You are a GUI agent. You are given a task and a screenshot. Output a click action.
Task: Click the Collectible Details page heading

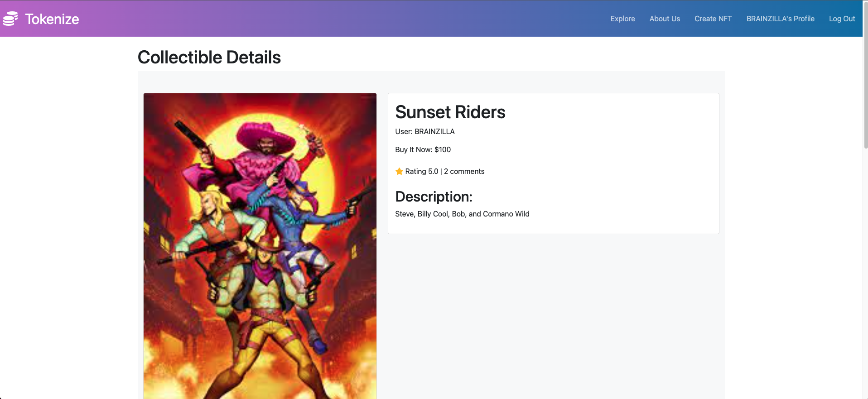click(x=209, y=58)
